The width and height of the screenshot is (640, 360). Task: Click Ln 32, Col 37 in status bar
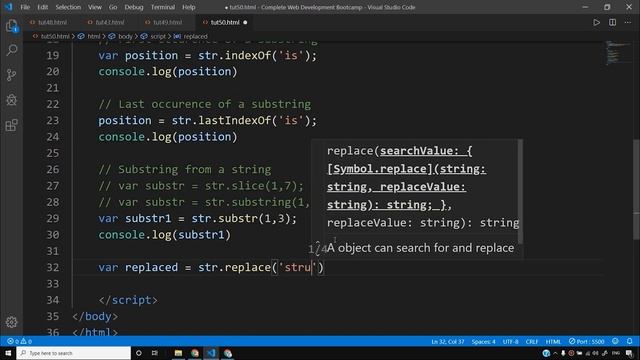pos(448,341)
